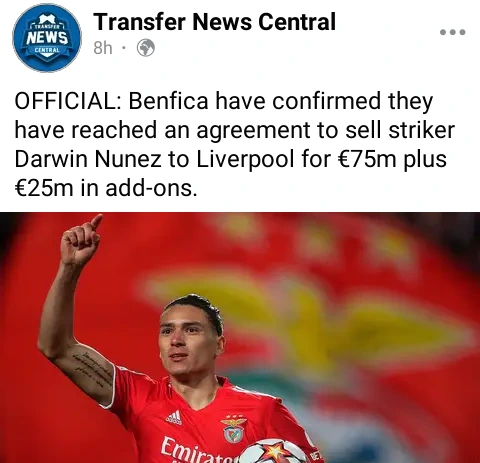Tap the Darwin Nunez name in text

[x=88, y=159]
